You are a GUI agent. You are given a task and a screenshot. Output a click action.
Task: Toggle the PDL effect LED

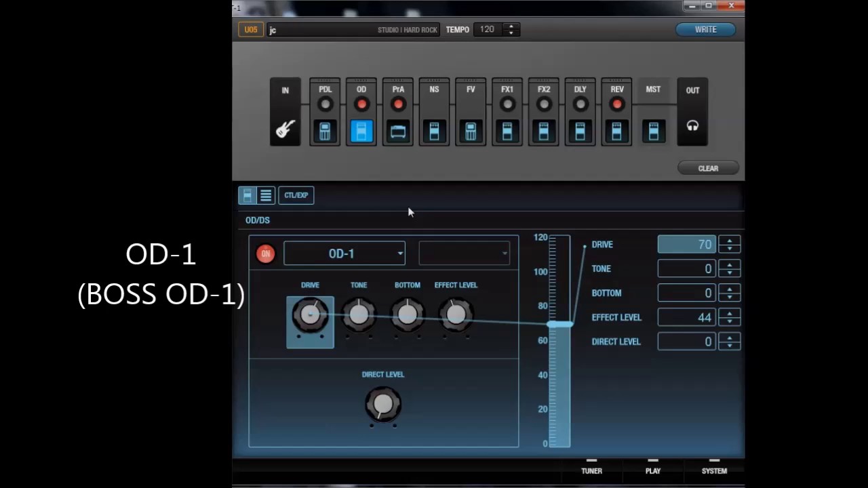(x=325, y=104)
